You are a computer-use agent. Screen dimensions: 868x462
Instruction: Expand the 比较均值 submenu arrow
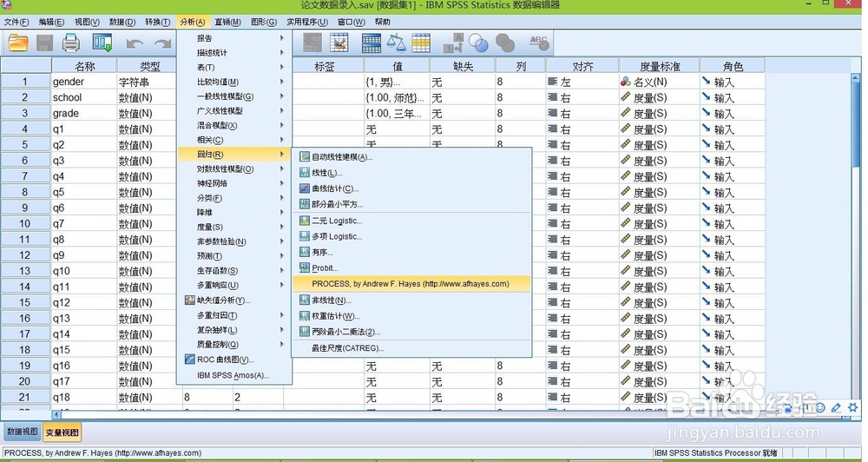(x=282, y=82)
